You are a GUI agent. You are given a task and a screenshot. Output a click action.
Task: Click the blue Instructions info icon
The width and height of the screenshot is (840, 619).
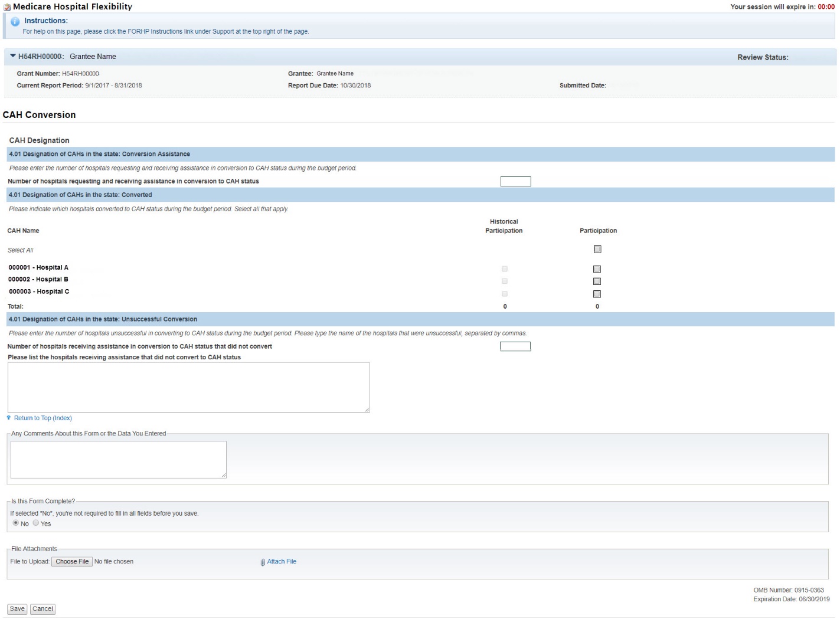(x=15, y=21)
